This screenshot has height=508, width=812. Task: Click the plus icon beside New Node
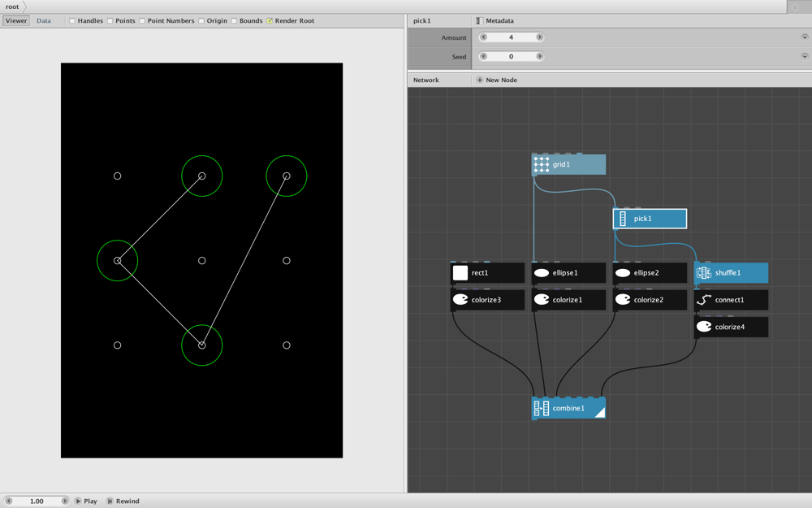(x=480, y=80)
